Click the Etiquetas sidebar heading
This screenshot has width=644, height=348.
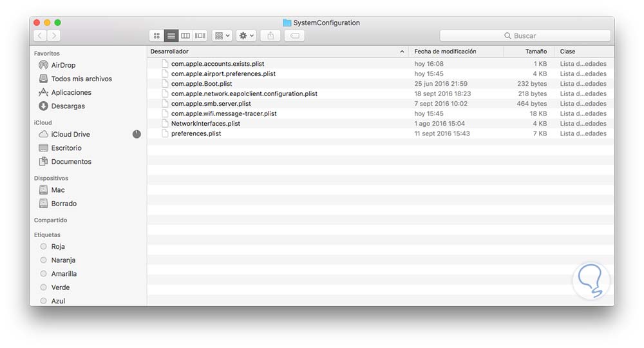47,235
